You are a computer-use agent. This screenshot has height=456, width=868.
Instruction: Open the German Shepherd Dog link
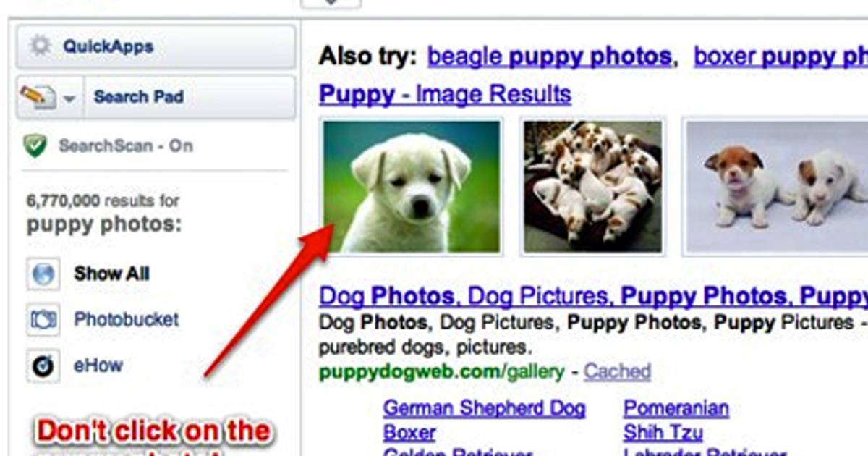484,408
